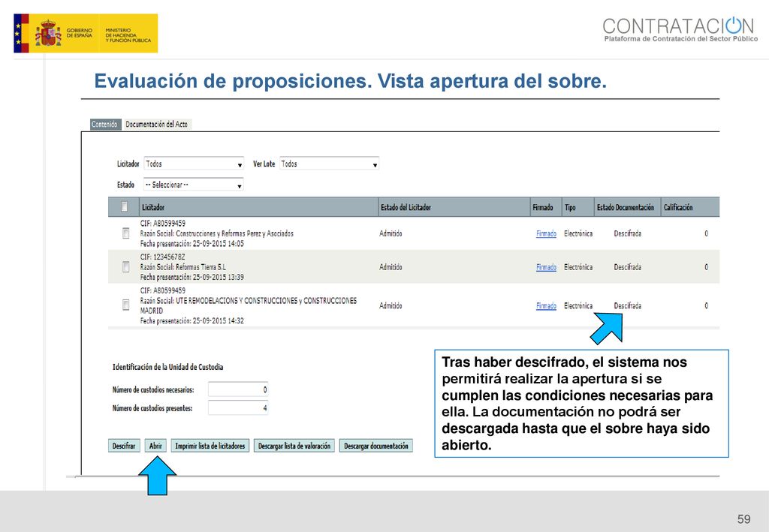Viewport: 769px width, 532px height.
Task: Focus the Número de custodios presentes field
Action: (x=238, y=408)
